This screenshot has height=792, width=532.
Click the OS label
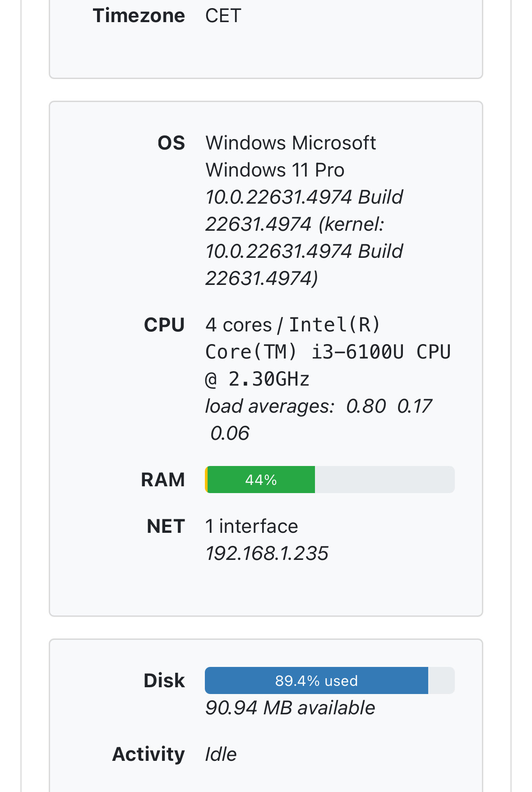pos(171,143)
